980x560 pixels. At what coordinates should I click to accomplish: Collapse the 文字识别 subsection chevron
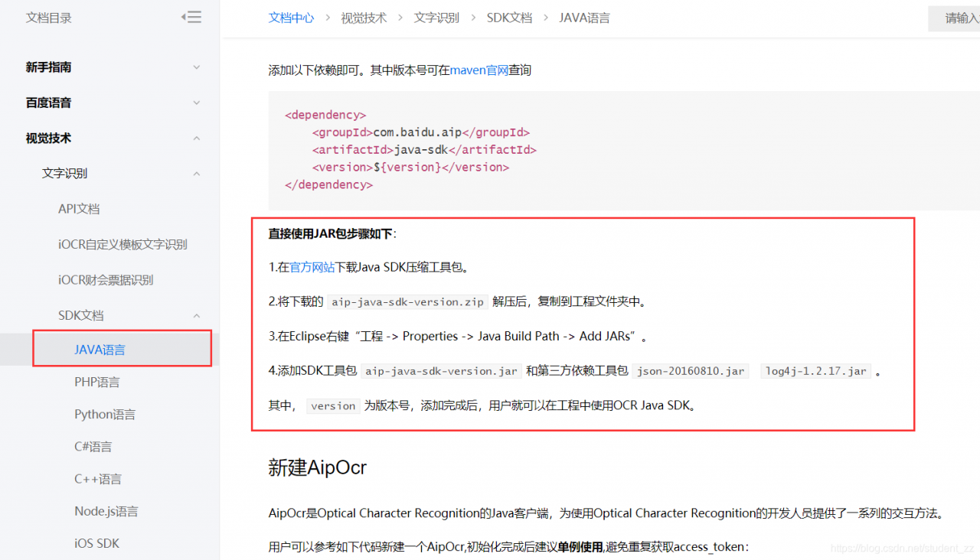[x=197, y=174]
